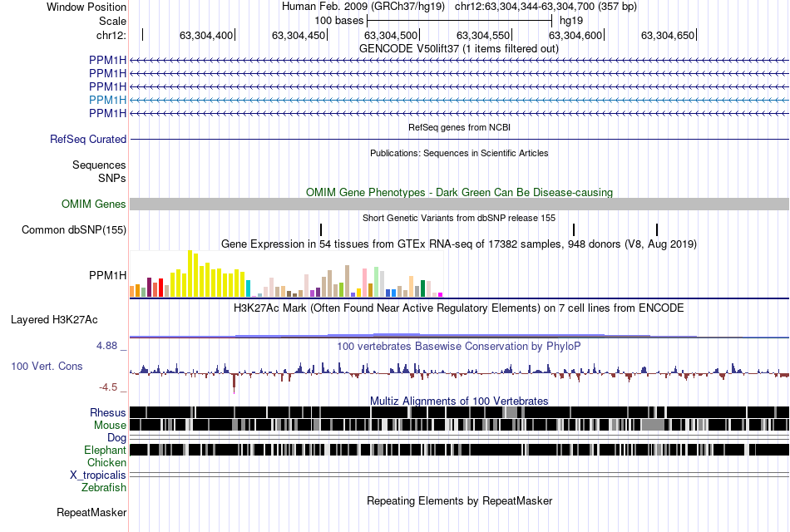Click the Dog species label
Viewport: 790px width, 532px height.
116,438
